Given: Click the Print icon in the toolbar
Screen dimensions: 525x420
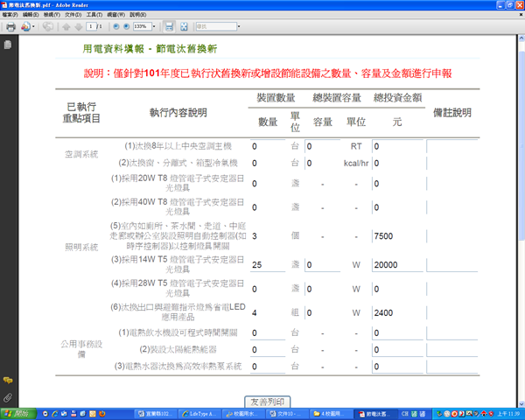Looking at the screenshot, I should click(x=10, y=26).
